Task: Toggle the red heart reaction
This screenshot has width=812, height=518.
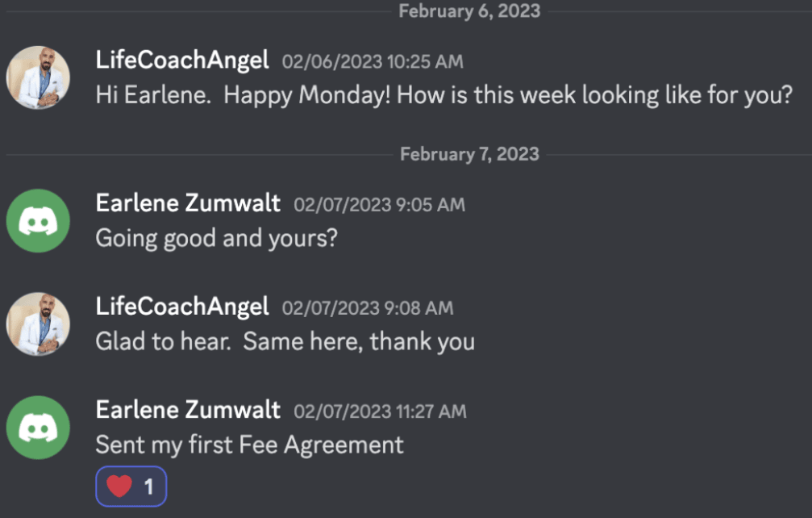Action: click(x=119, y=487)
